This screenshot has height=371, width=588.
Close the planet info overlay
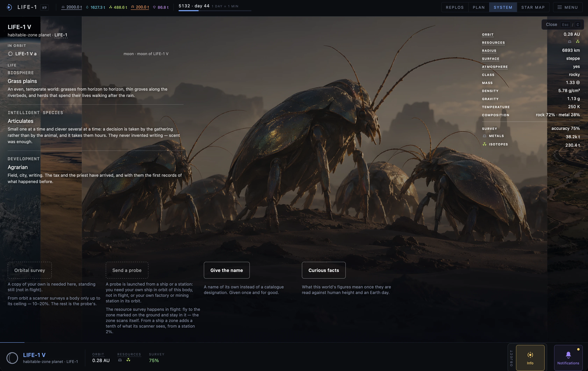coord(563,24)
